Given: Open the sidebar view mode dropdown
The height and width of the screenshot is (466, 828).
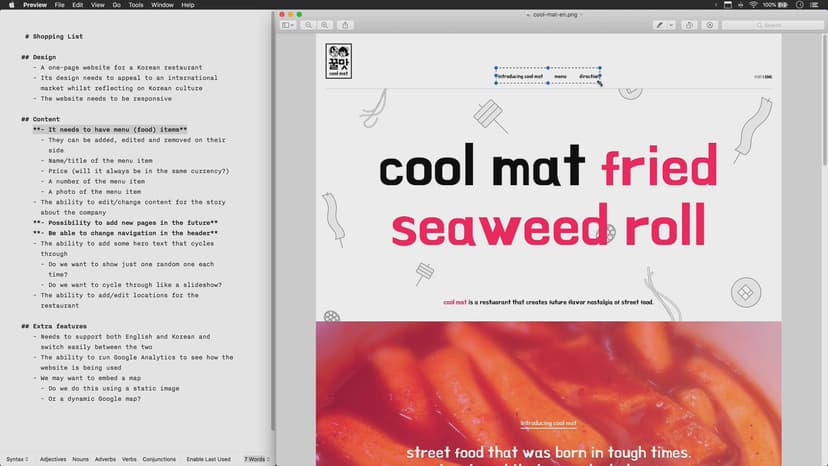Looking at the screenshot, I should 288,25.
